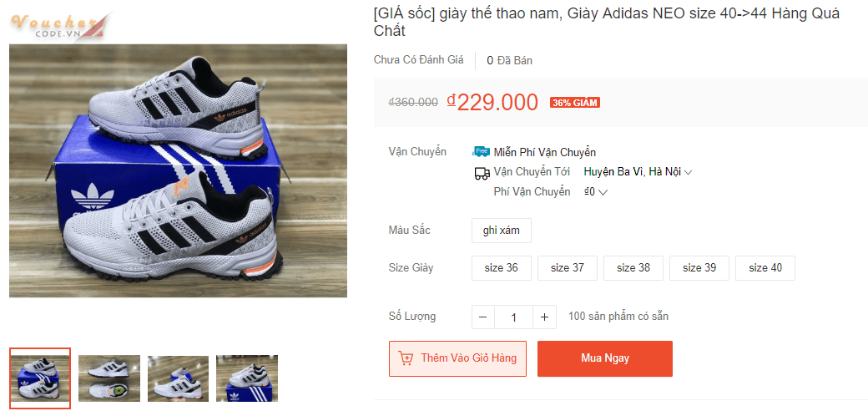Click the cart icon in add-to-cart button
The width and height of the screenshot is (868, 411).
pyautogui.click(x=406, y=358)
